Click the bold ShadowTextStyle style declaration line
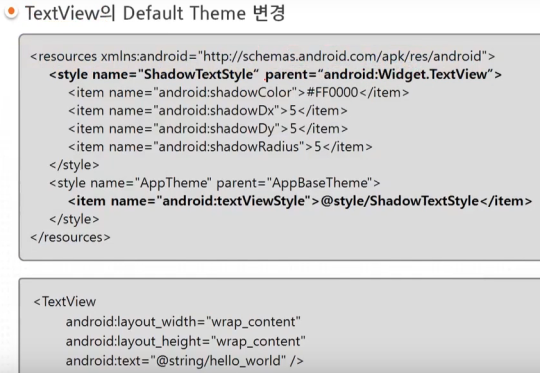Viewport: 540px width, 373px height. (x=276, y=74)
